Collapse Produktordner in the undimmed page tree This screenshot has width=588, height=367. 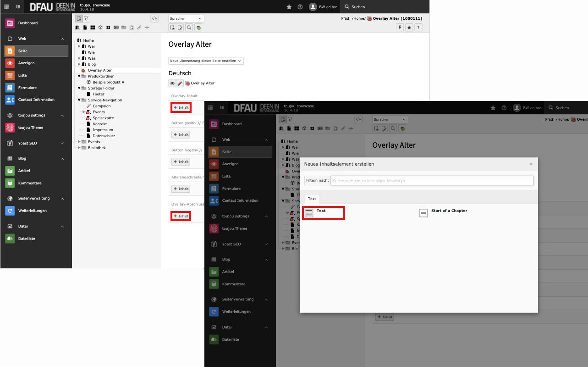[79, 76]
